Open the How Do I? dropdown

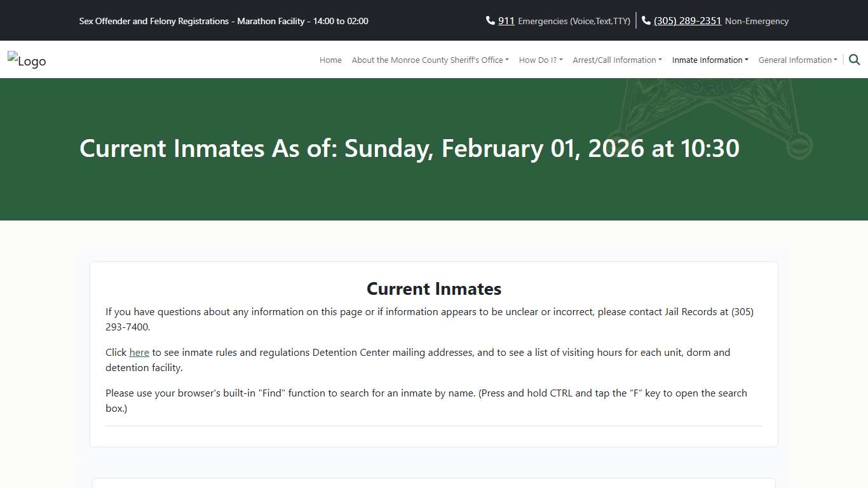pyautogui.click(x=540, y=60)
